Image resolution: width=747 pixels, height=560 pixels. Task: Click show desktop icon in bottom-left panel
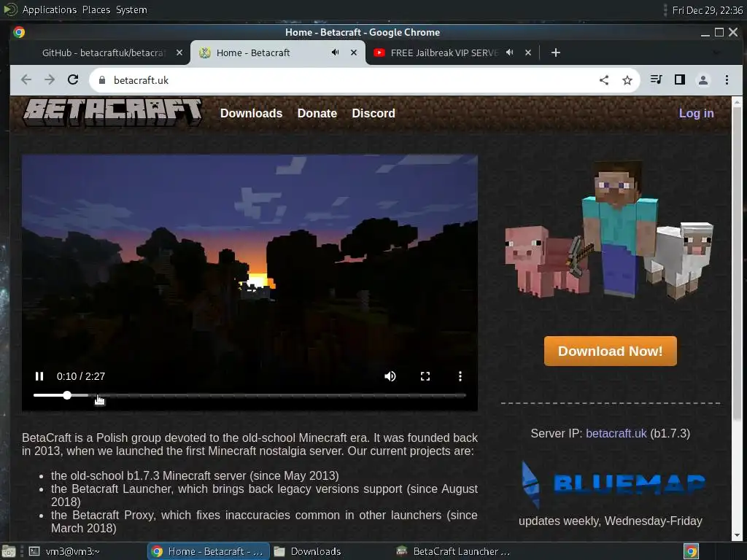pos(8,551)
